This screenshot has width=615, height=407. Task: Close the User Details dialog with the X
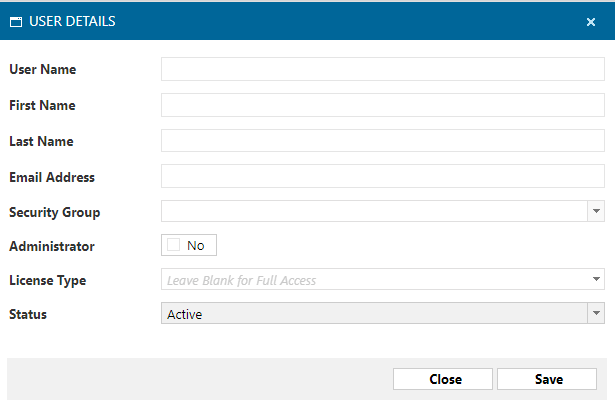(591, 21)
